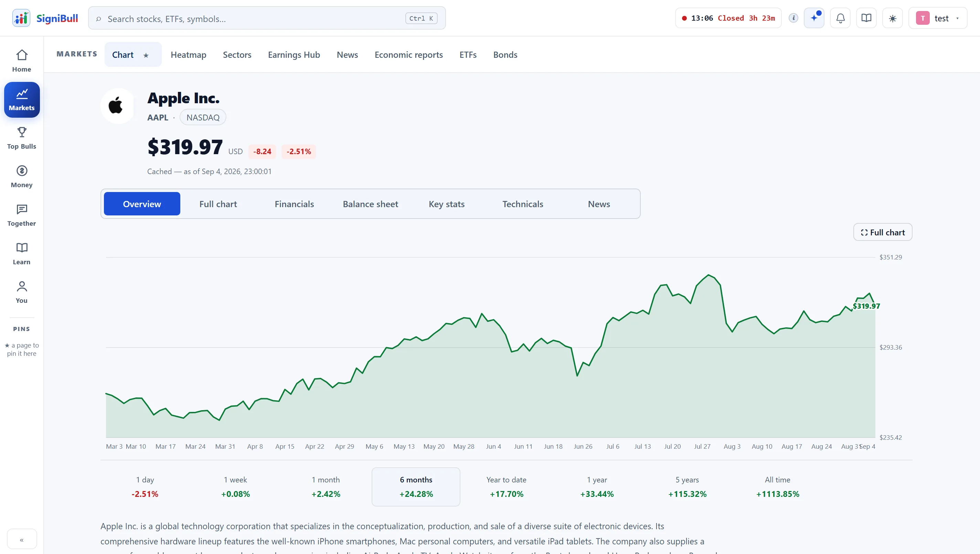The image size is (980, 554).
Task: Toggle light/dark theme sun icon
Action: (893, 18)
